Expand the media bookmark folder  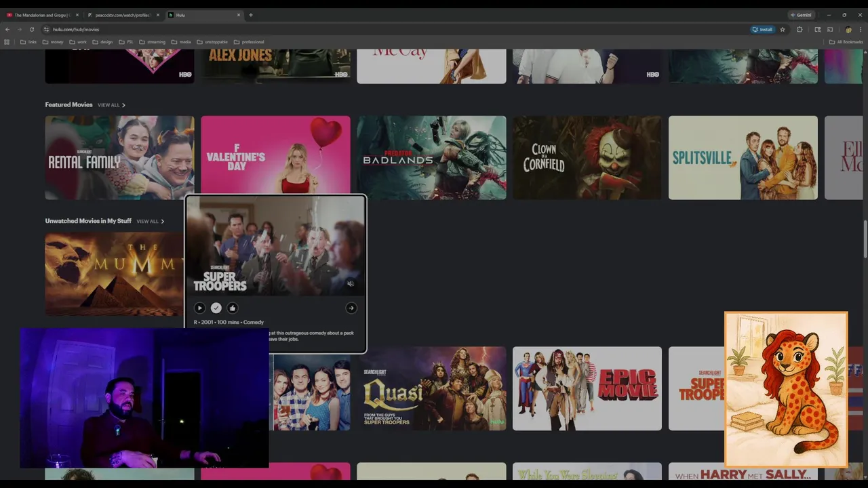point(181,42)
